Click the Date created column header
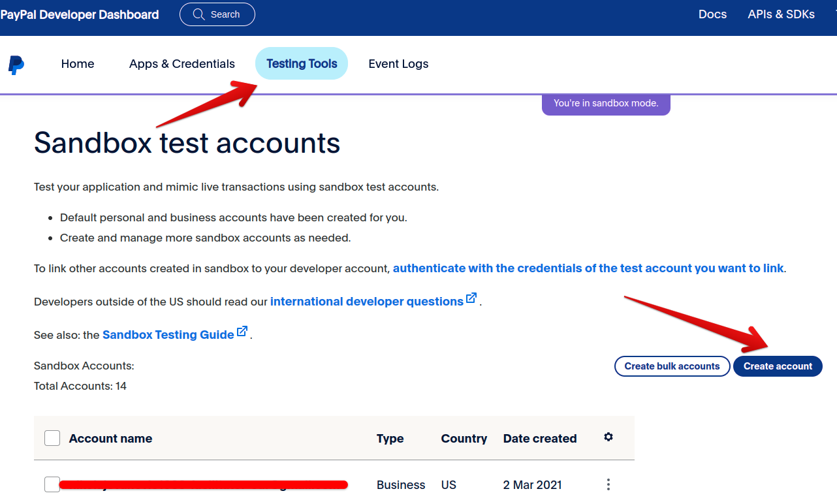Image resolution: width=837 pixels, height=504 pixels. pos(540,439)
